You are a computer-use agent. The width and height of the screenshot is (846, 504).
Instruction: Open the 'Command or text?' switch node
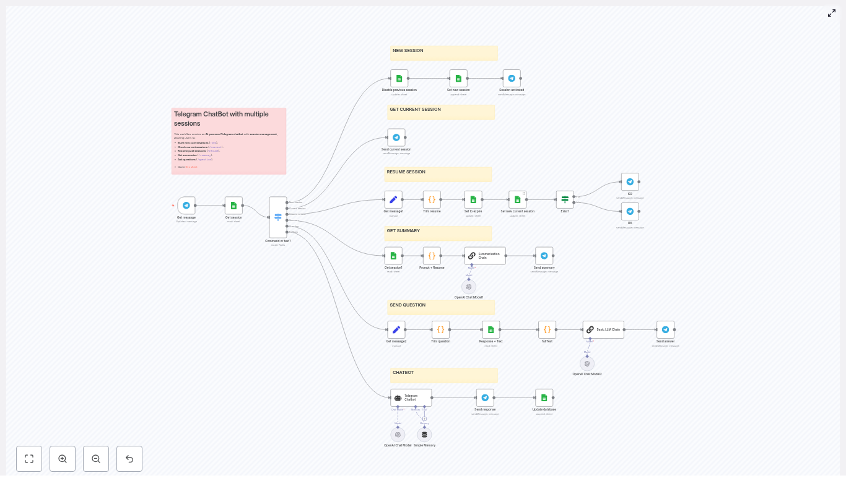pyautogui.click(x=278, y=217)
